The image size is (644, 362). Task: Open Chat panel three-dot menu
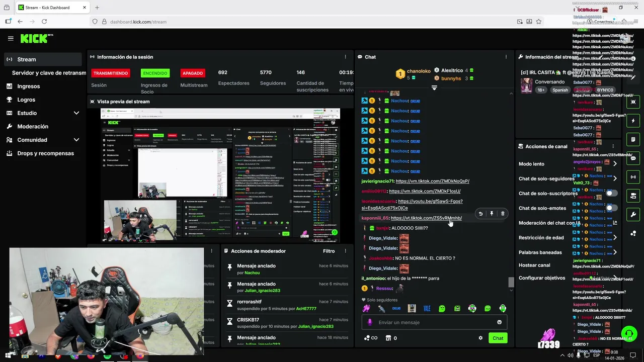506,57
